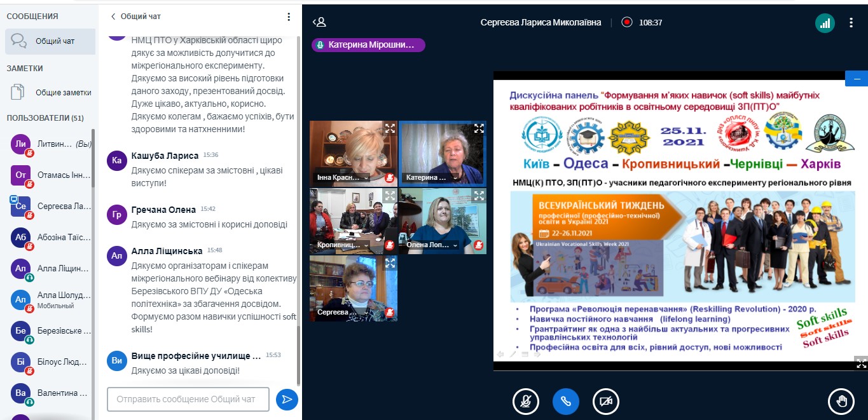Screen dimensions: 868x420
Task: Expand Кропивниц webcam name dropdown
Action: (x=366, y=245)
